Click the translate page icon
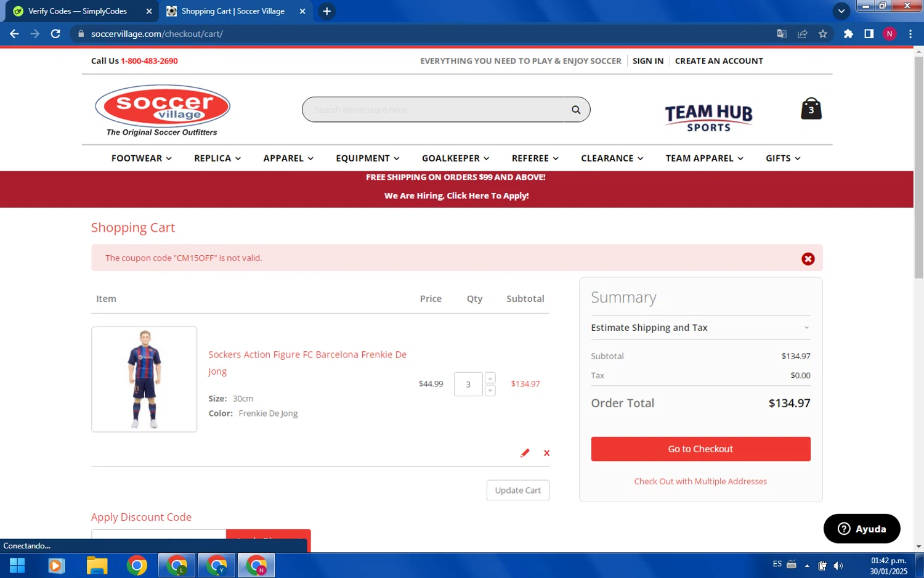 coord(782,34)
